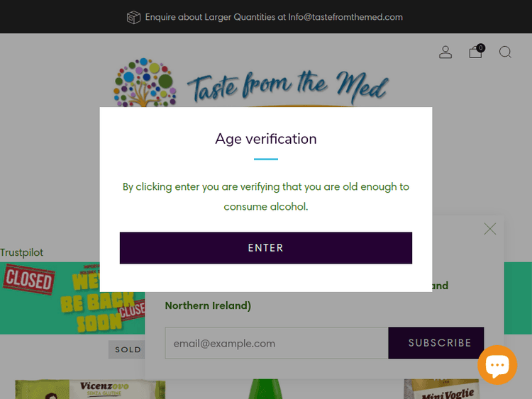The height and width of the screenshot is (399, 532).
Task: Click the red CLOSED sign image
Action: point(28,279)
